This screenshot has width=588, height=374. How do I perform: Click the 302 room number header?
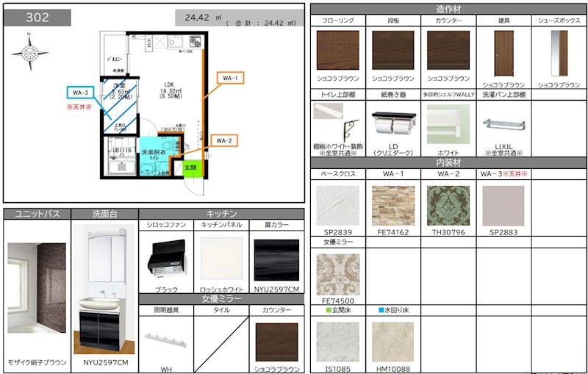(37, 18)
